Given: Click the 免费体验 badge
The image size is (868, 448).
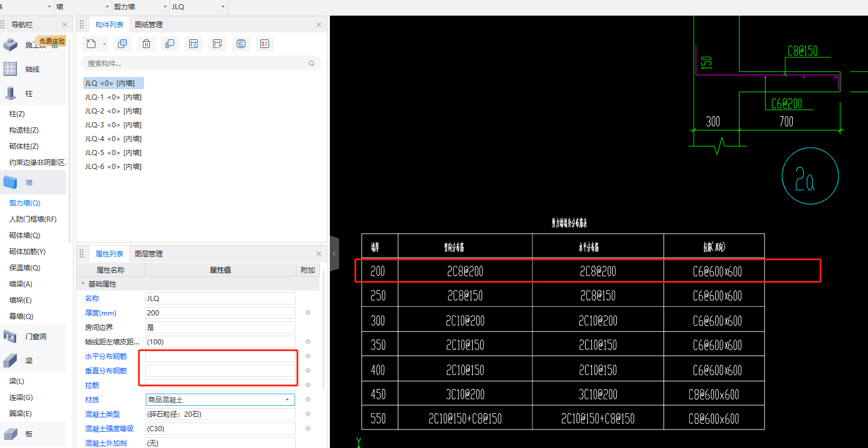Looking at the screenshot, I should pos(52,41).
